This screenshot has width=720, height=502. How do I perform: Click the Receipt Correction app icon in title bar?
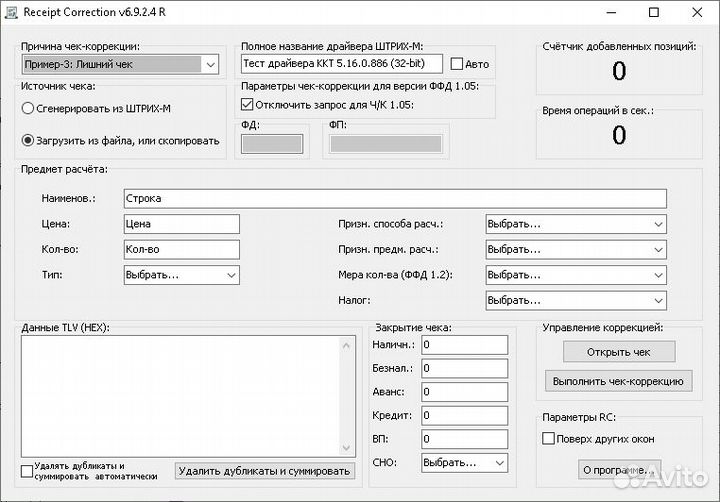11,12
